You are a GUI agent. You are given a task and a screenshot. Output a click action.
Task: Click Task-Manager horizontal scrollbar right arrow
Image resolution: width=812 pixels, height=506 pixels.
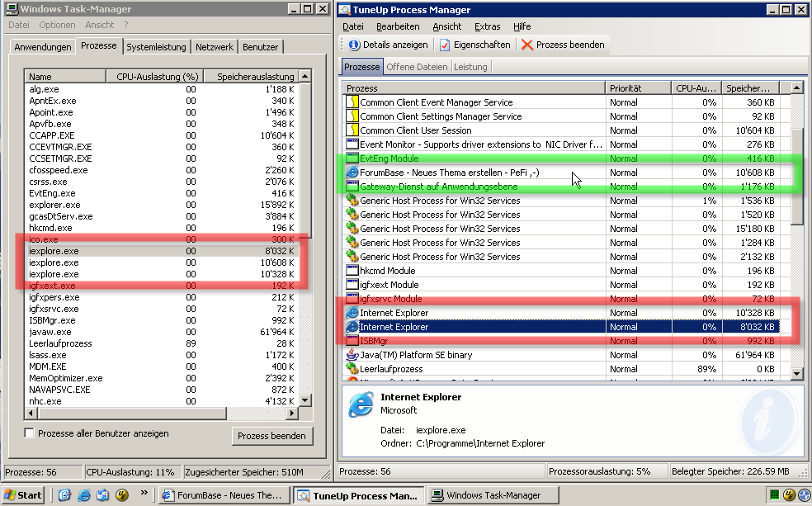pyautogui.click(x=292, y=413)
